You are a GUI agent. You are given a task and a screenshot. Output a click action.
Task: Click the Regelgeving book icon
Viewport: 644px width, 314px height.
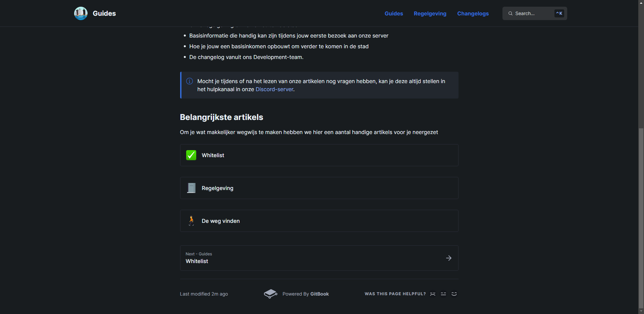(191, 188)
